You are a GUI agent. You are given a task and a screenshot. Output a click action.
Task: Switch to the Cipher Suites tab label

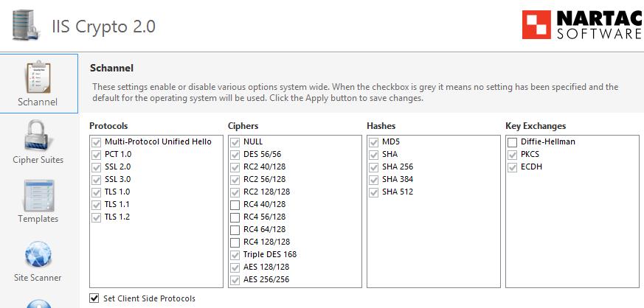click(38, 160)
